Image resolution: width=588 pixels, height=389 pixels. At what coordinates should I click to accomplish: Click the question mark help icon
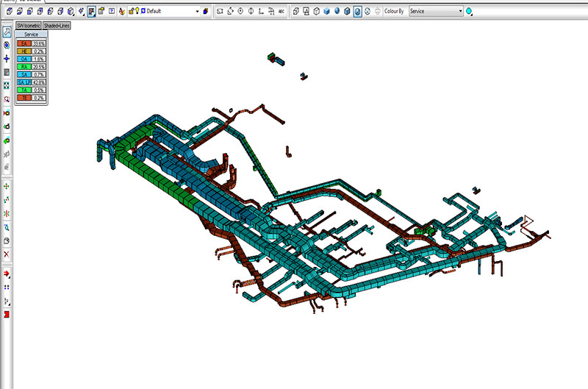(112, 11)
